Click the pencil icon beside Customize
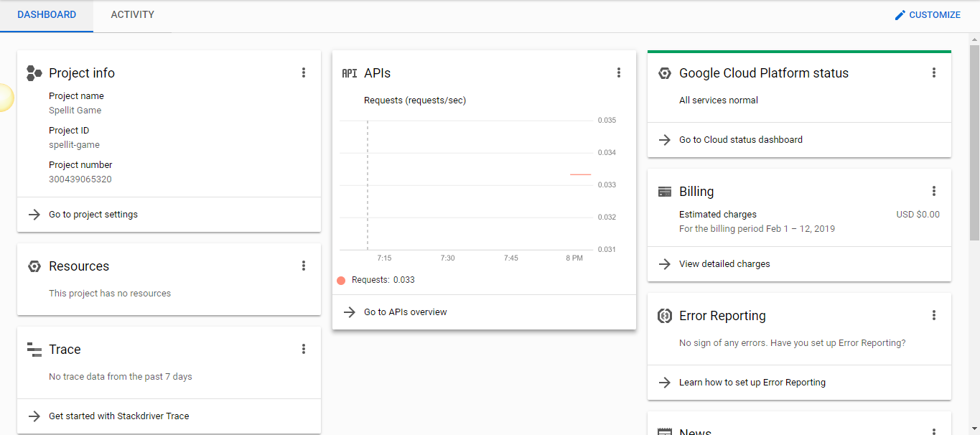This screenshot has height=435, width=980. (x=900, y=15)
